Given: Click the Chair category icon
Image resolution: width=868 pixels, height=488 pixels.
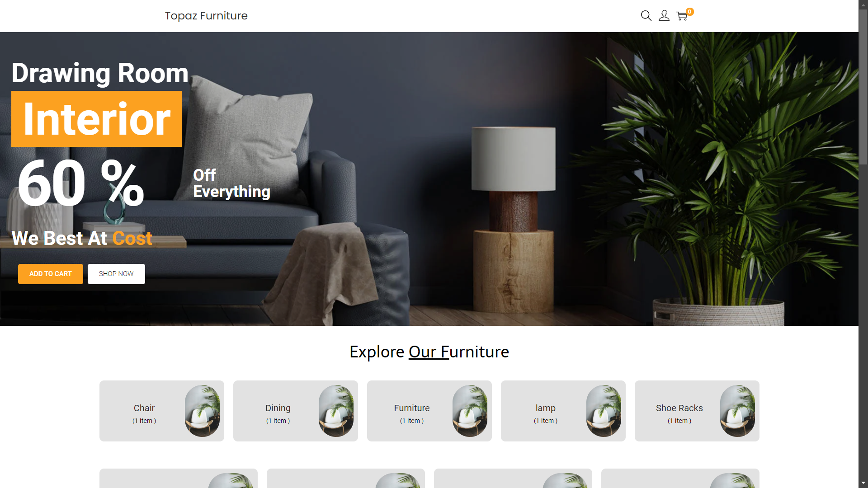Looking at the screenshot, I should point(202,411).
